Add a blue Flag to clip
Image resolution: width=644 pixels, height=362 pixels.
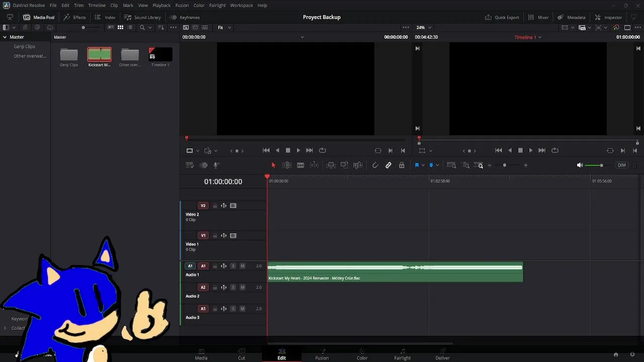tap(417, 165)
